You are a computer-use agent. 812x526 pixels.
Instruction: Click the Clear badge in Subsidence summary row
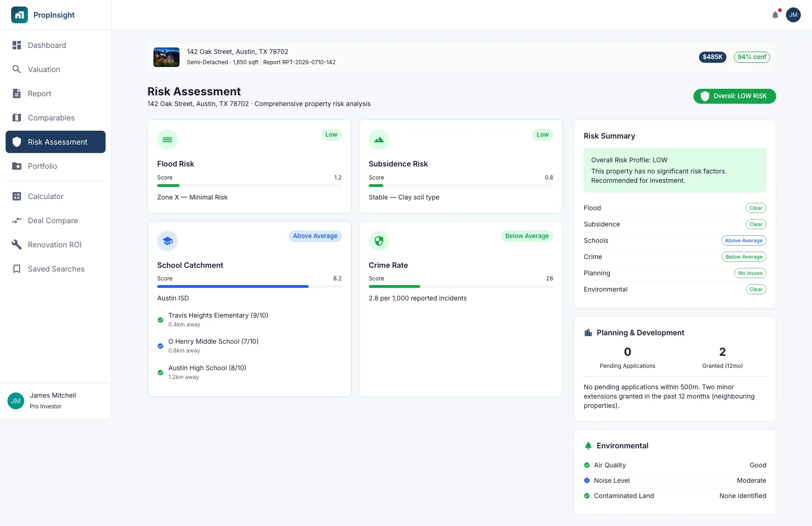click(756, 224)
